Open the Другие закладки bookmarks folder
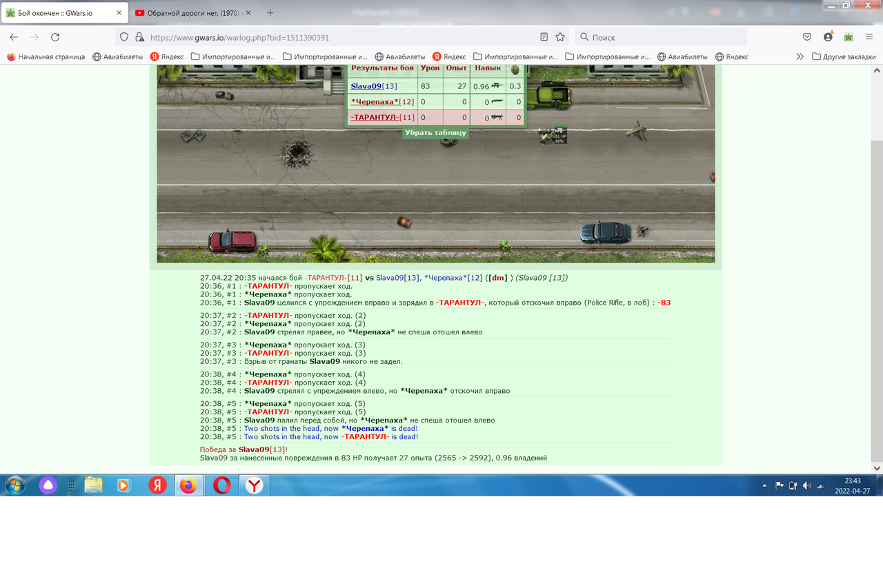The width and height of the screenshot is (883, 588). click(x=845, y=57)
